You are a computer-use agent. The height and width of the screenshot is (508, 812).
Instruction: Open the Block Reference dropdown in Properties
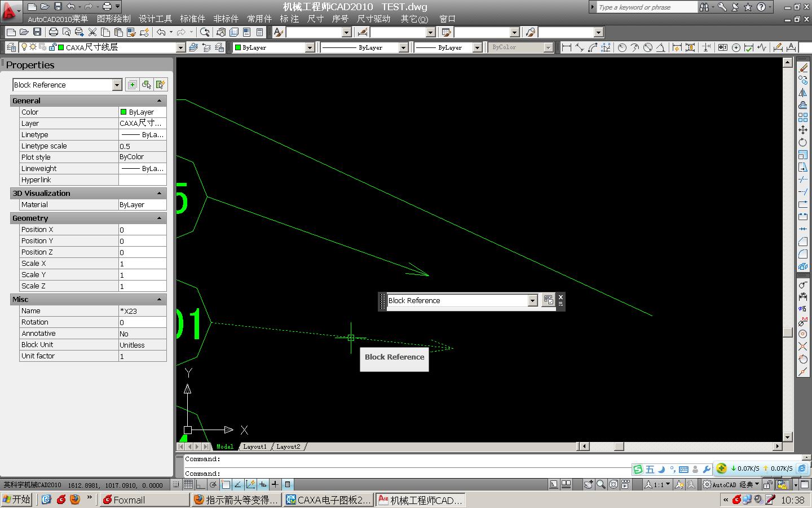pyautogui.click(x=117, y=85)
